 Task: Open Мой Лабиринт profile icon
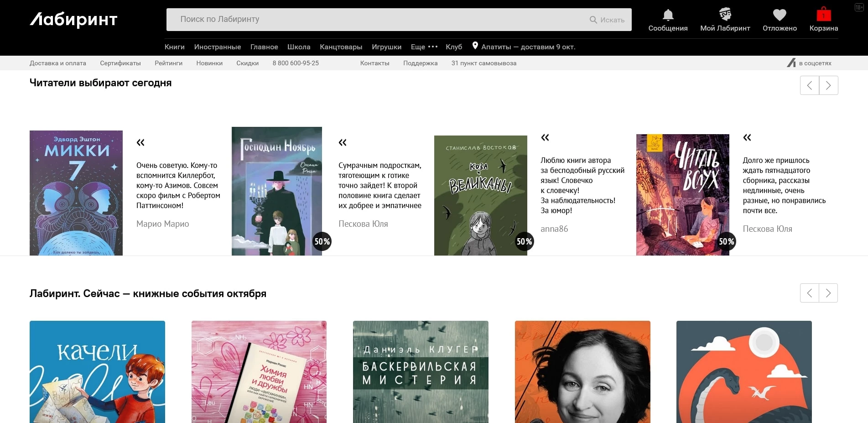coord(725,15)
